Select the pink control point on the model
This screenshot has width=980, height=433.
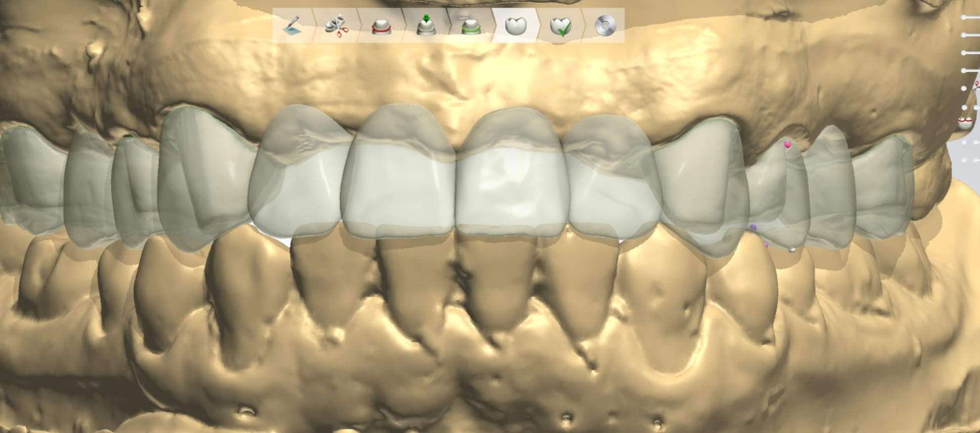[x=787, y=144]
